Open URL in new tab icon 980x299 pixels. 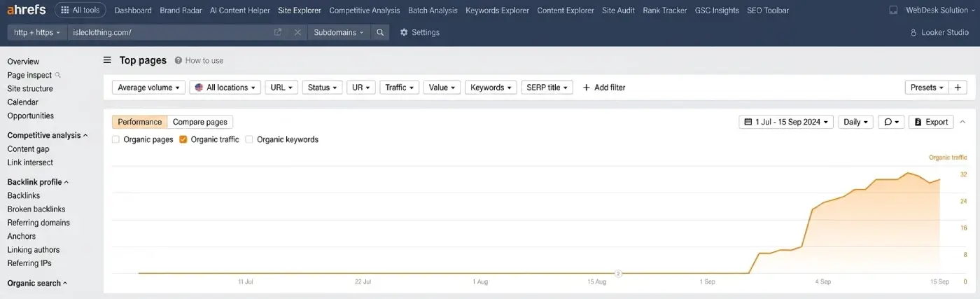point(278,32)
